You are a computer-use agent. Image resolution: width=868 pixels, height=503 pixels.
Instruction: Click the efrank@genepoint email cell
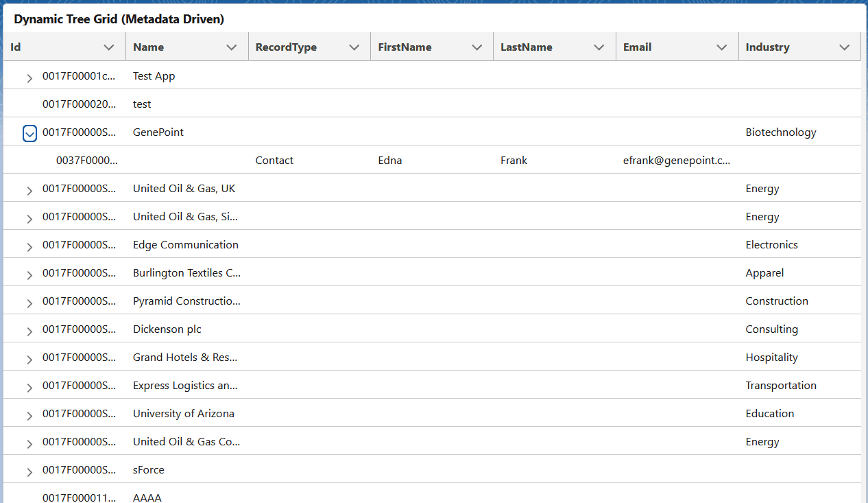(677, 161)
